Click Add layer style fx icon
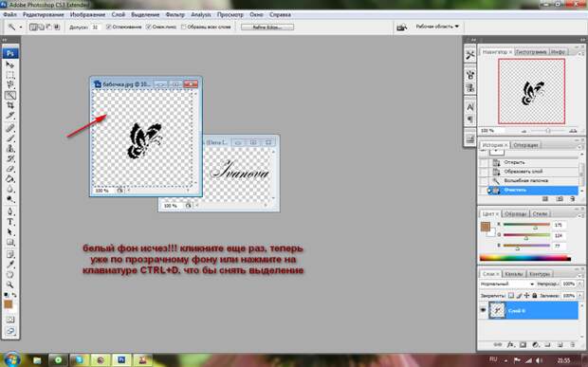588x367 pixels. 510,344
